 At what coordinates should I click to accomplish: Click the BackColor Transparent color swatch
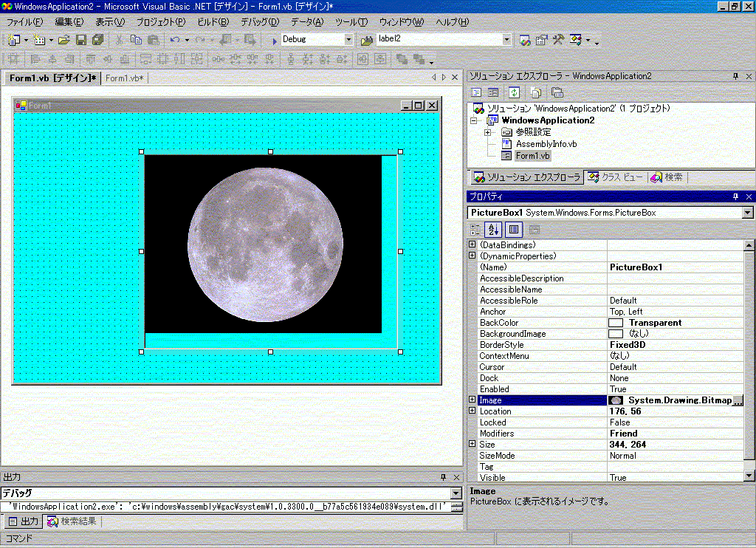click(x=616, y=323)
